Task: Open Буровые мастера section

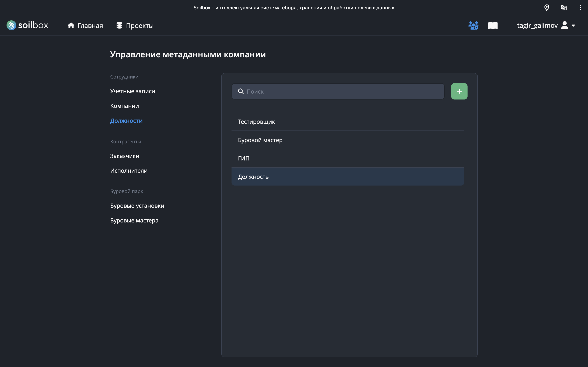Action: [x=134, y=220]
